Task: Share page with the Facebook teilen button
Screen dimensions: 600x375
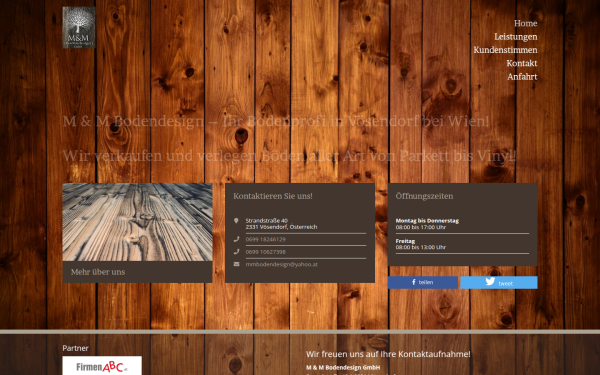Action: [x=422, y=282]
